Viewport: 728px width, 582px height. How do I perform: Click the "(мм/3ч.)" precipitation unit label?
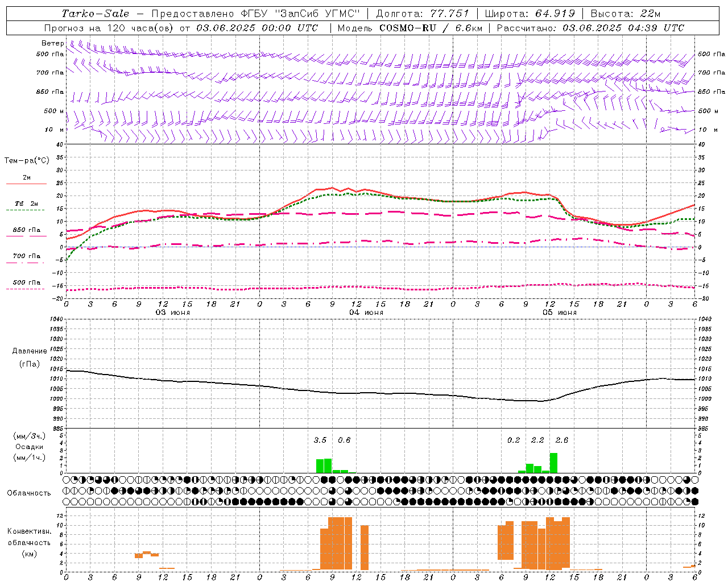[30, 436]
